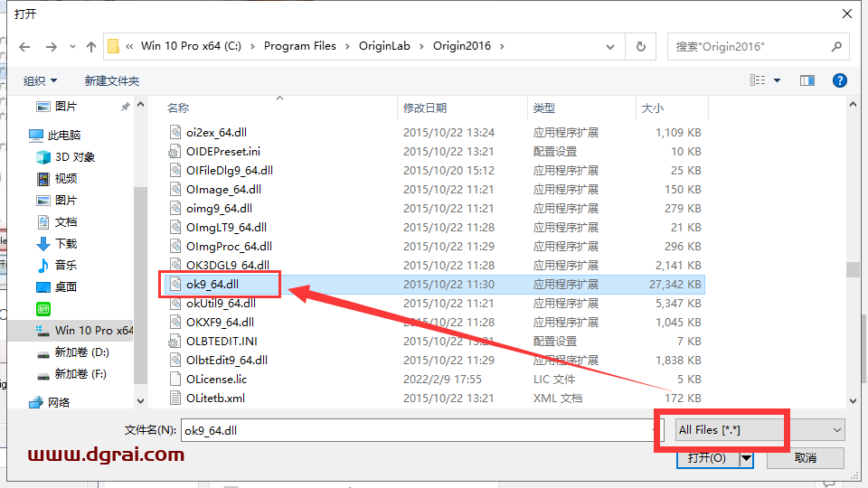Select file OK3DGL9_64.dll
Screen dimensions: 868x488
(x=228, y=265)
